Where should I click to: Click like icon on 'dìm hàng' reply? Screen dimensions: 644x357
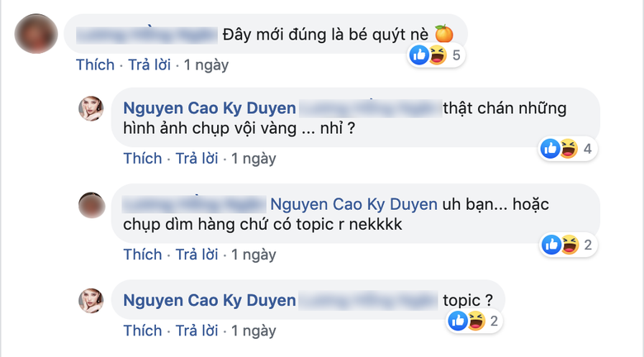click(x=552, y=245)
